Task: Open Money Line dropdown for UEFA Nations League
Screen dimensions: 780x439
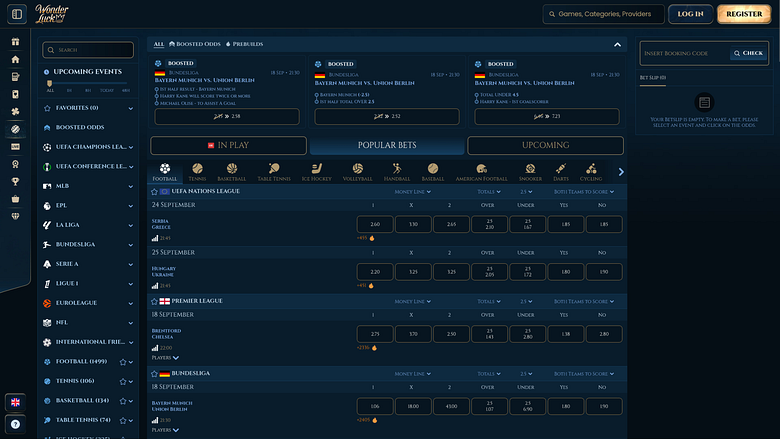Action: click(412, 191)
